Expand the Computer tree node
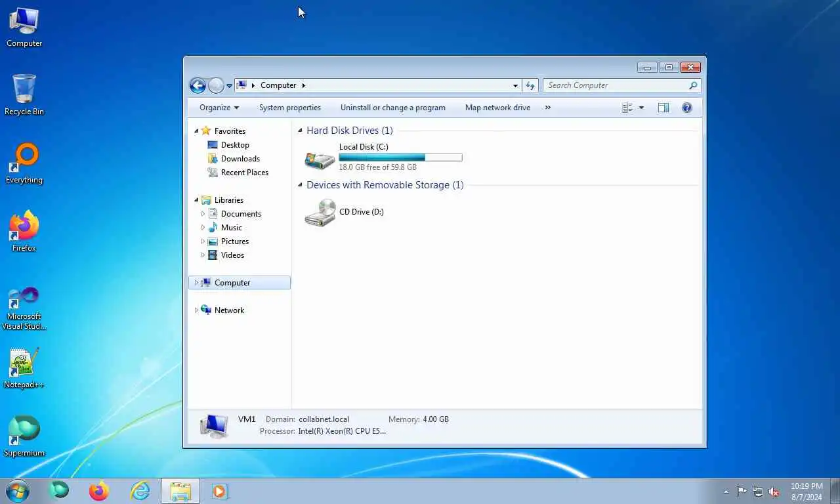Viewport: 840px width, 504px height. 196,283
